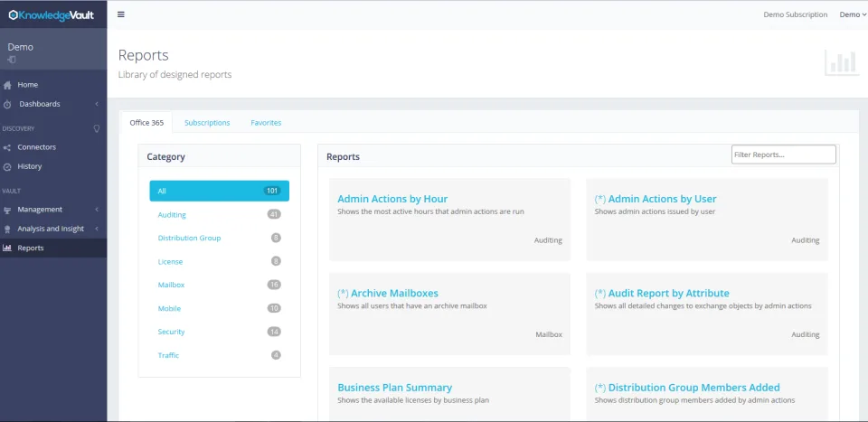Click the Reports bar chart sidebar icon
868x422 pixels.
coord(7,248)
